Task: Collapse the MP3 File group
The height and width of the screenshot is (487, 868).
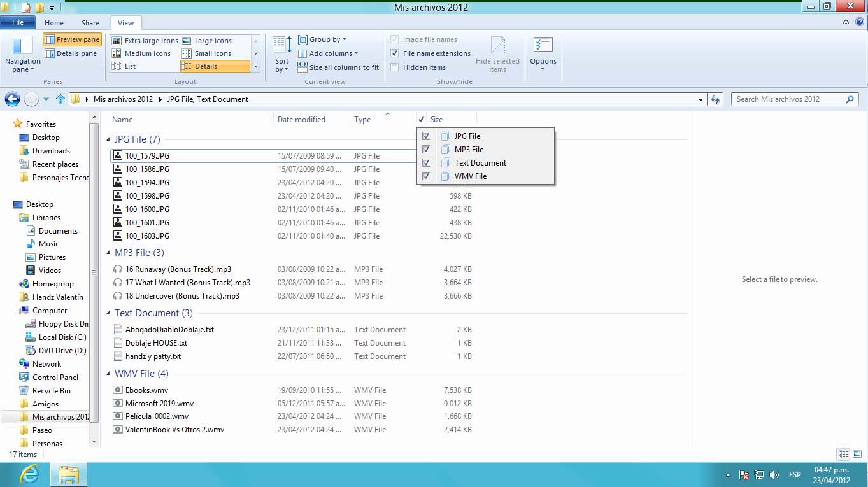Action: click(x=108, y=253)
